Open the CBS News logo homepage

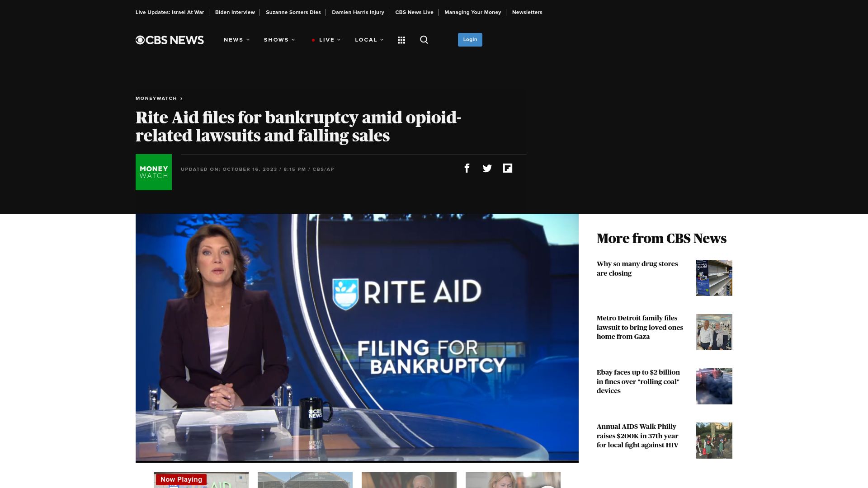pyautogui.click(x=170, y=40)
